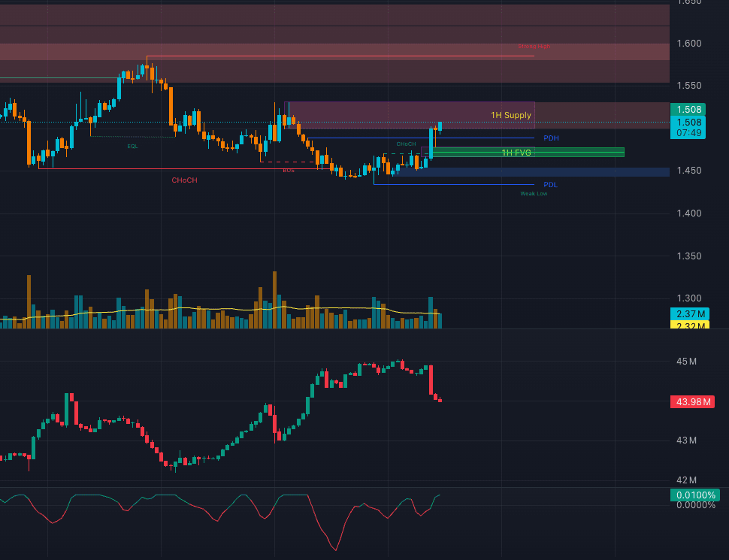Click the 1.300 price axis label
The image size is (729, 560).
click(689, 298)
